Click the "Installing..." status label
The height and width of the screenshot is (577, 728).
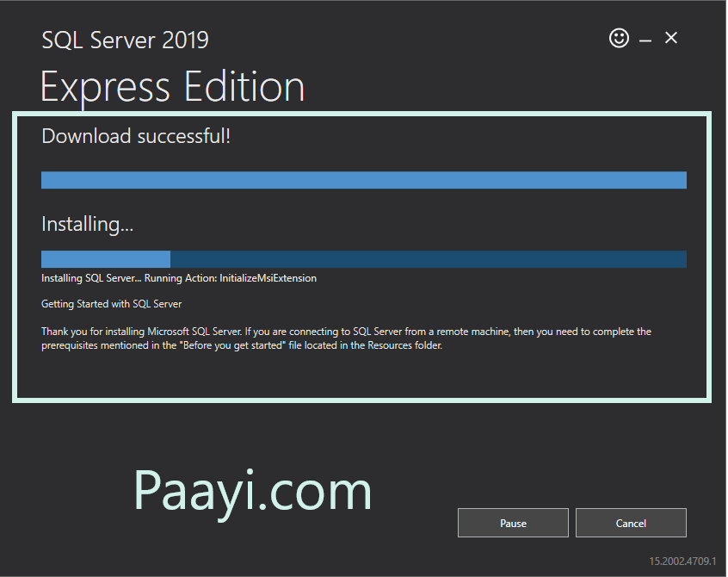tap(88, 225)
